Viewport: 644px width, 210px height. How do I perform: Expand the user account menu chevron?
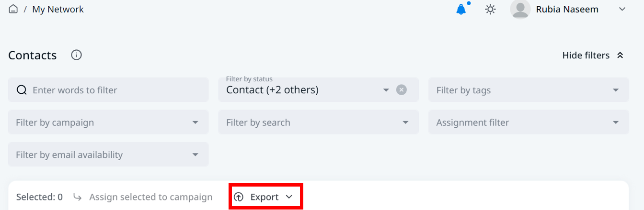click(622, 9)
